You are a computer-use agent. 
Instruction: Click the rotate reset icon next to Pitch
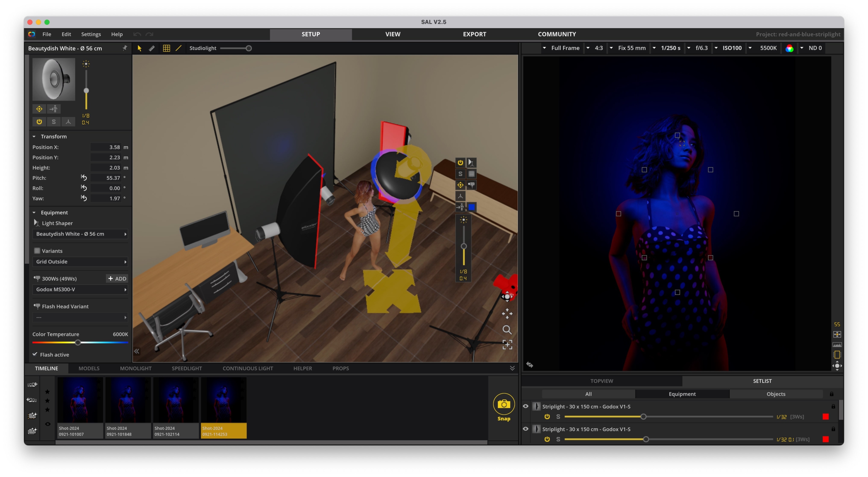84,177
